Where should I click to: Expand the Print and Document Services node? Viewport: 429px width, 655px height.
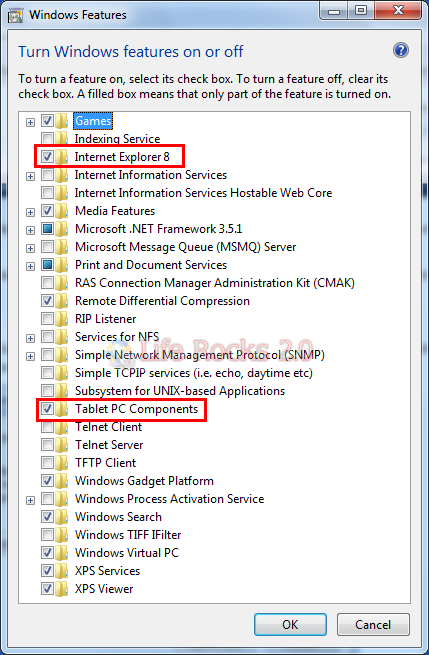click(x=30, y=266)
